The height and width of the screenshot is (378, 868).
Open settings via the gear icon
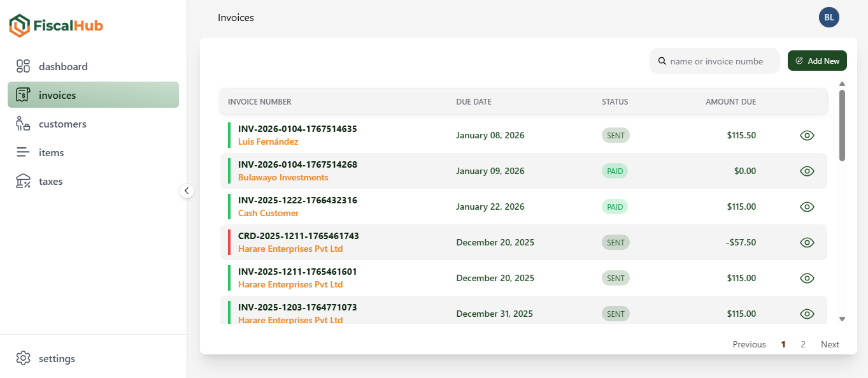point(24,358)
